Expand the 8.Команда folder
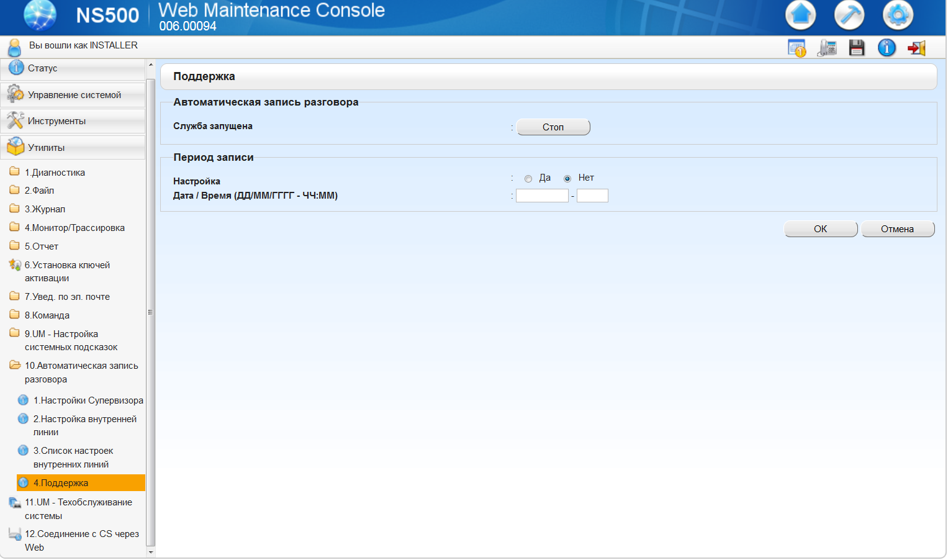 pyautogui.click(x=47, y=315)
